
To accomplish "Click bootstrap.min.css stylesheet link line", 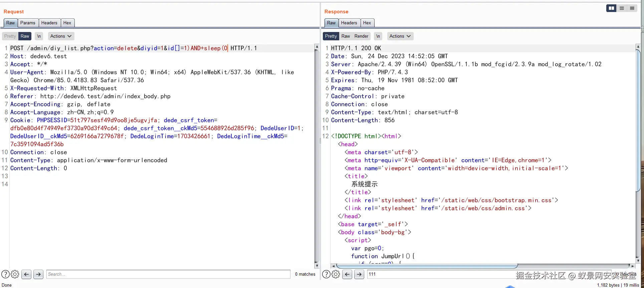I will pyautogui.click(x=451, y=200).
